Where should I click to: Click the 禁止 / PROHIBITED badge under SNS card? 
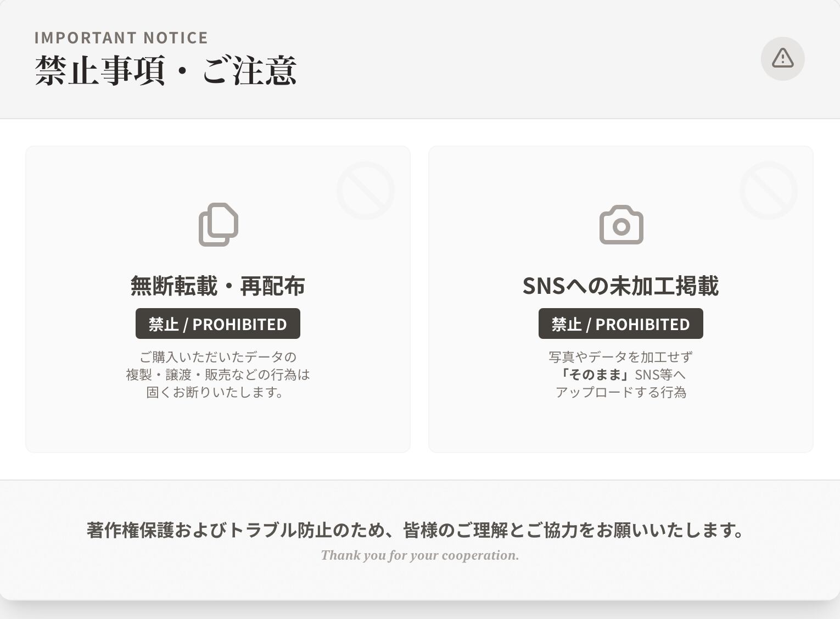[x=621, y=324]
